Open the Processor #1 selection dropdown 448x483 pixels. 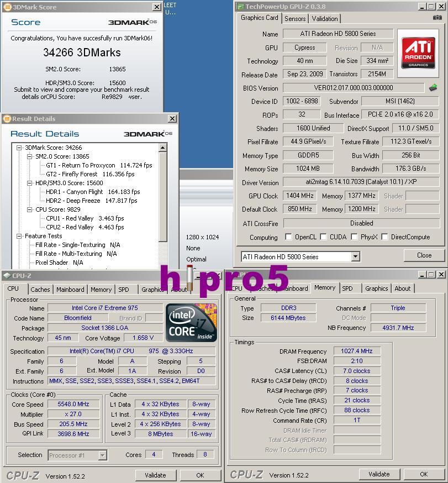click(103, 455)
